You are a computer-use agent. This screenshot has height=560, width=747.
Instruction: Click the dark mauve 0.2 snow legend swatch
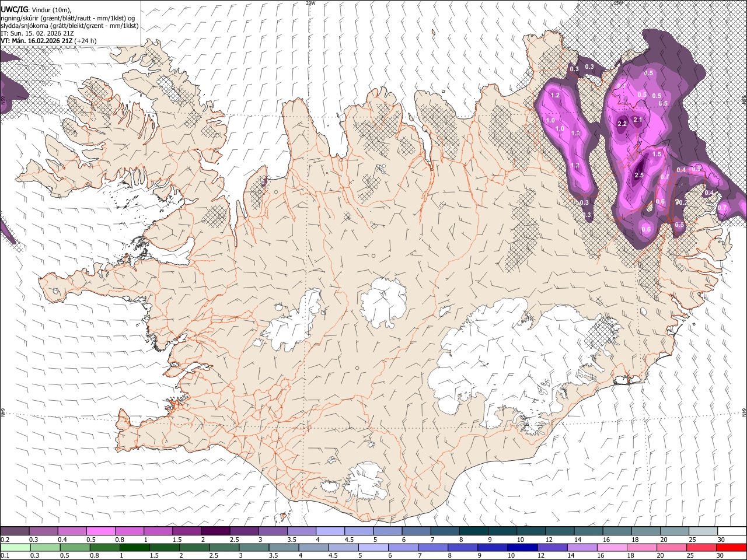coord(15,531)
